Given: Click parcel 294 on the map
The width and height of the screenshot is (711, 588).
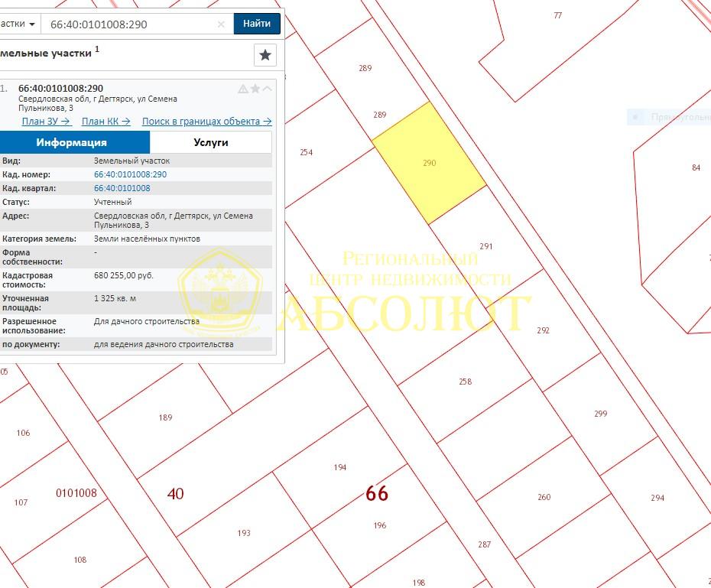Looking at the screenshot, I should tap(657, 498).
